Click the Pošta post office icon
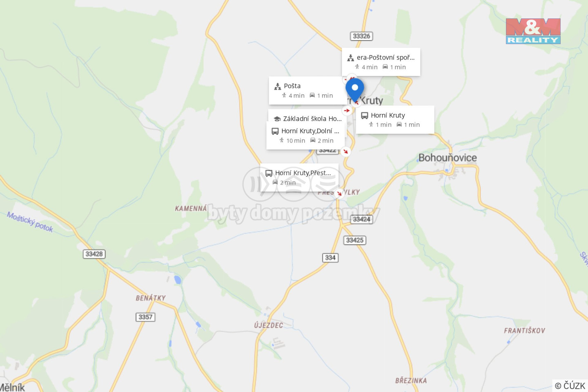The width and height of the screenshot is (588, 392). [278, 86]
